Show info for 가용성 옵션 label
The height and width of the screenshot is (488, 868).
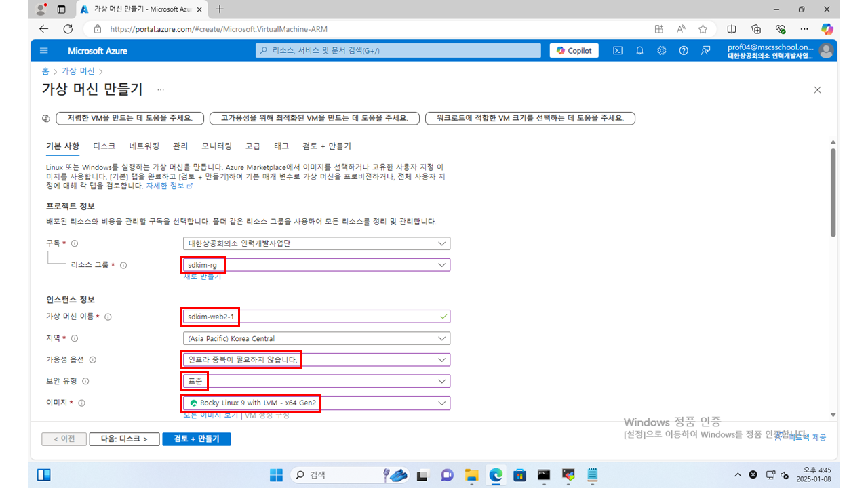(x=93, y=360)
